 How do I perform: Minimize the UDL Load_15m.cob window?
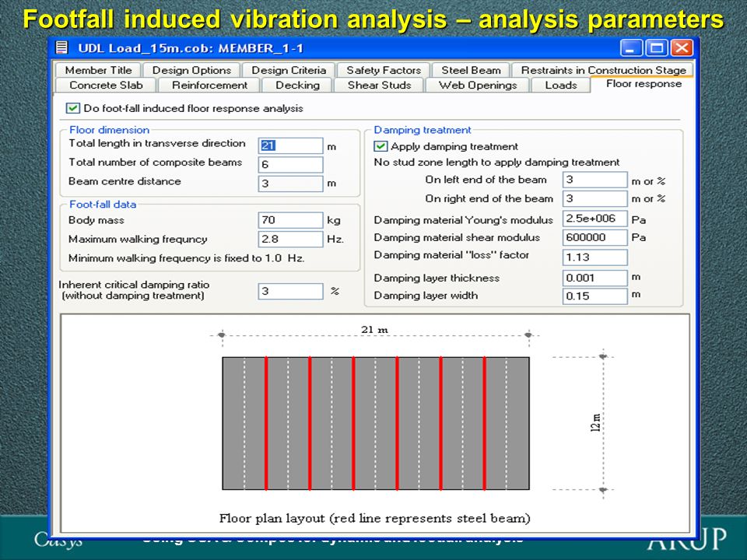coord(631,48)
